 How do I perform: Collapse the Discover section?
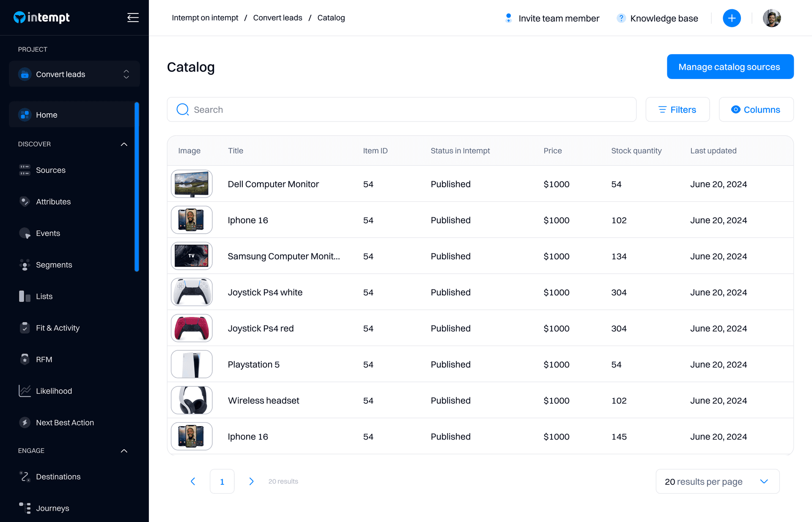pos(124,144)
